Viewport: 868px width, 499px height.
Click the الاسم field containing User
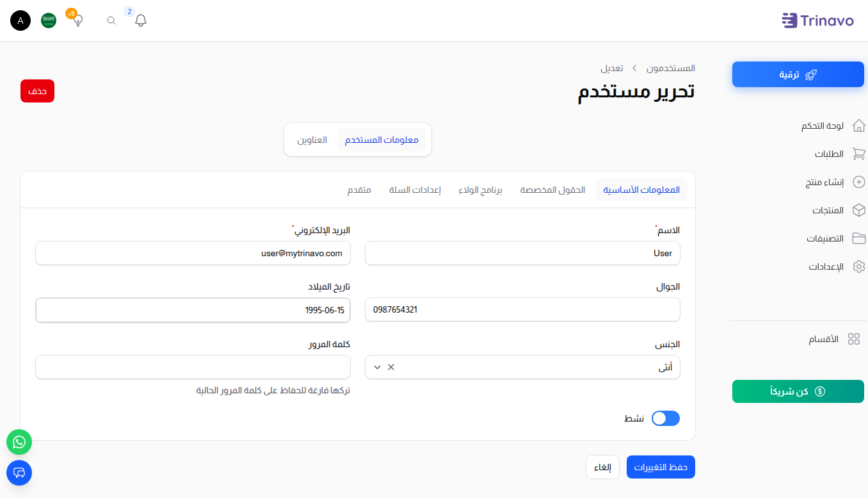click(x=522, y=253)
